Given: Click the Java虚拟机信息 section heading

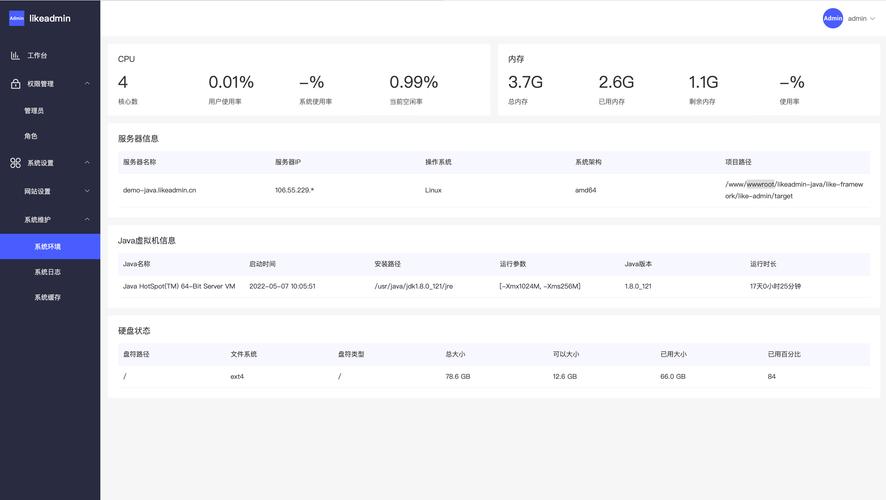Looking at the screenshot, I should [x=147, y=241].
